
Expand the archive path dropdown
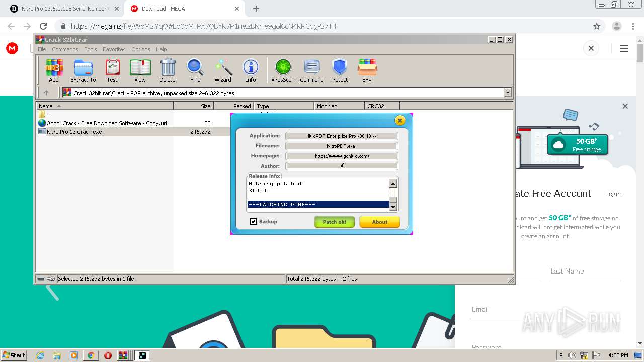coord(508,93)
